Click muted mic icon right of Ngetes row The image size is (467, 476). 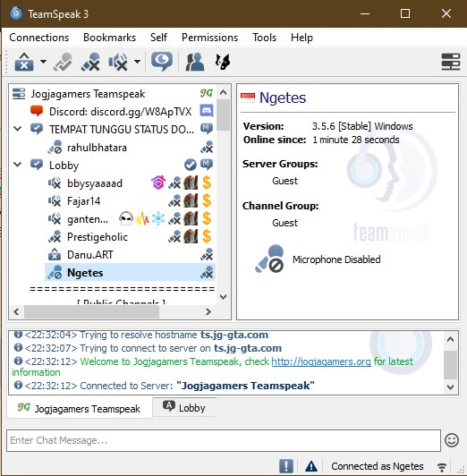[207, 273]
